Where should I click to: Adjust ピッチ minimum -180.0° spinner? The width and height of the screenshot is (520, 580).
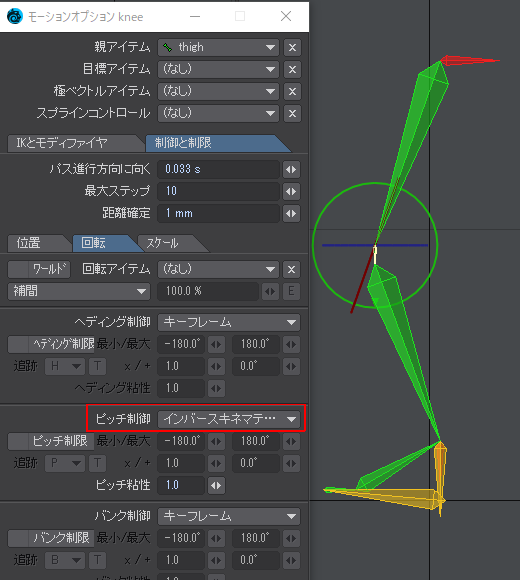click(216, 441)
